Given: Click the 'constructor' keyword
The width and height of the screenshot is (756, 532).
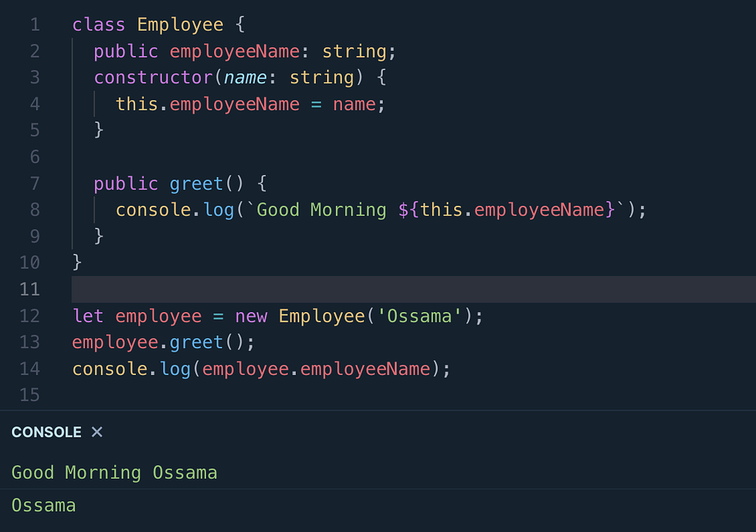Looking at the screenshot, I should click(154, 77).
